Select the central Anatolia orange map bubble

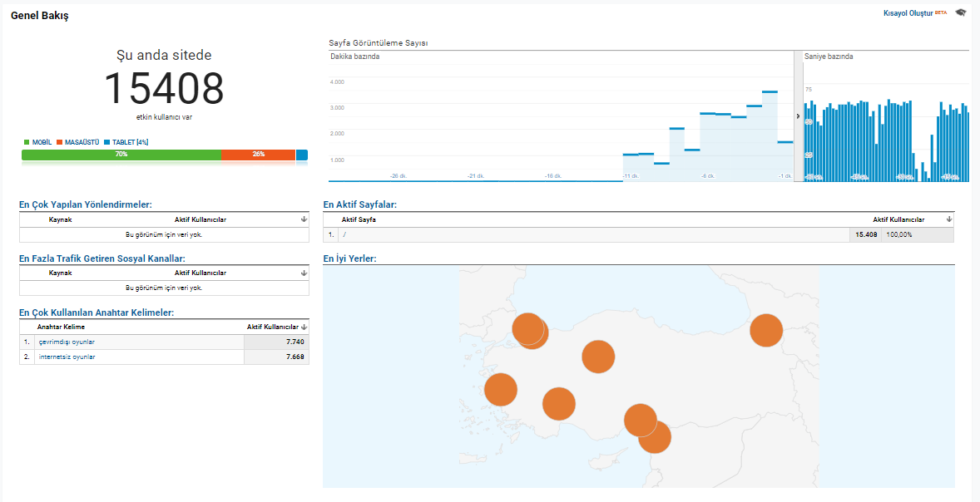point(598,357)
